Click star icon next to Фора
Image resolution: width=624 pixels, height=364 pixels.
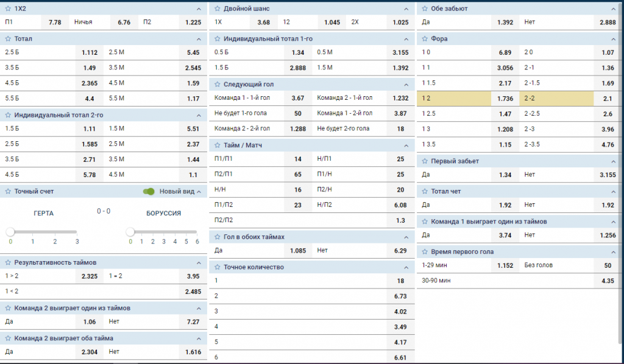(x=425, y=39)
